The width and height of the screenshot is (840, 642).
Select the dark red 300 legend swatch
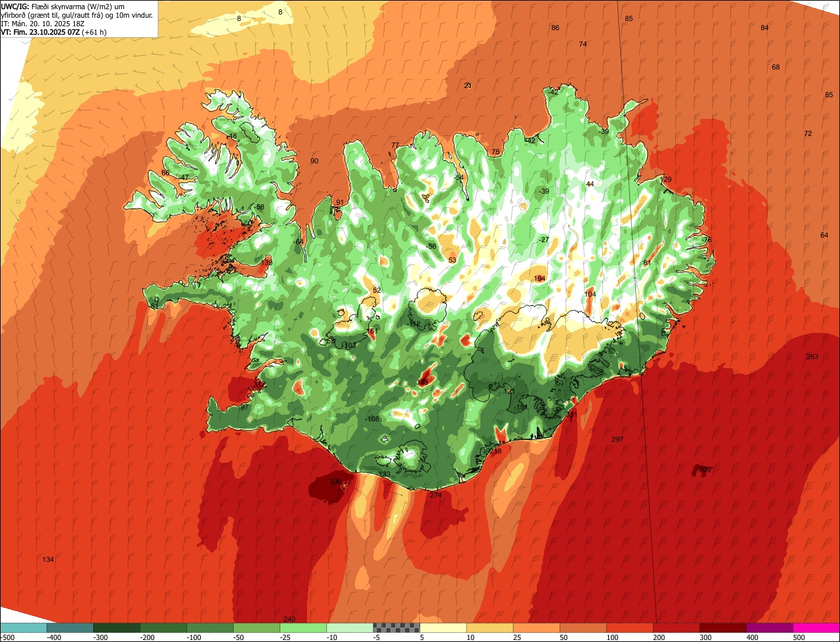(723, 628)
